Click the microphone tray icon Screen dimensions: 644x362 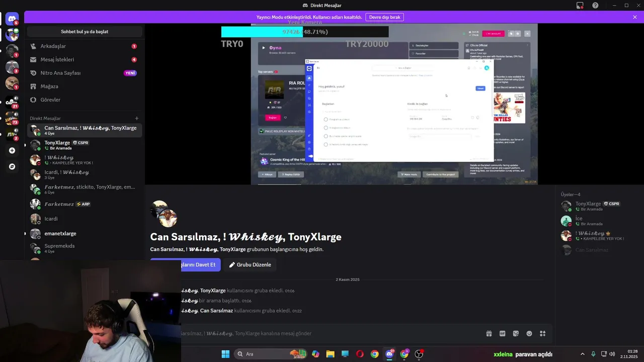[x=594, y=354]
